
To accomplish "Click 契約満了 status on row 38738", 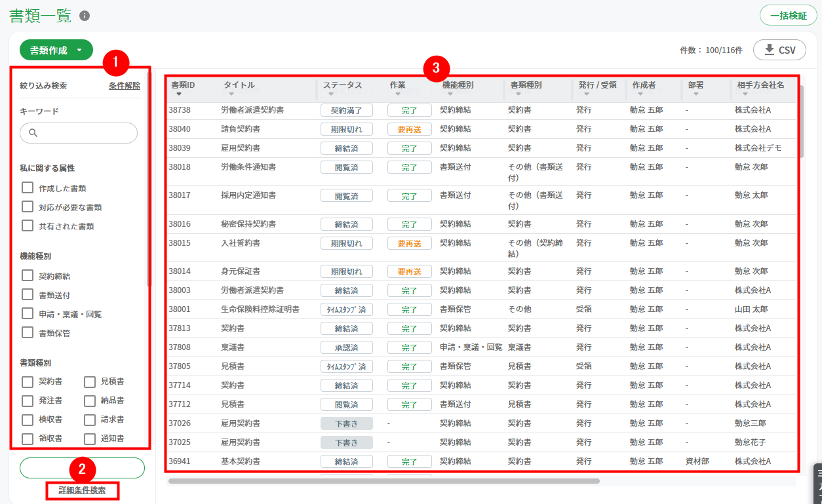I will 347,110.
